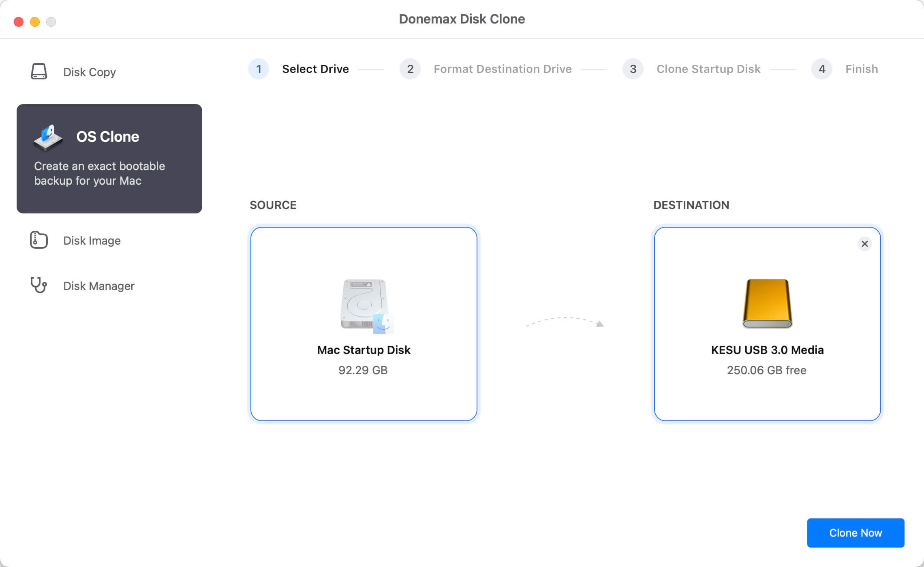Click the Step 2 Format Destination Drive icon

(409, 68)
